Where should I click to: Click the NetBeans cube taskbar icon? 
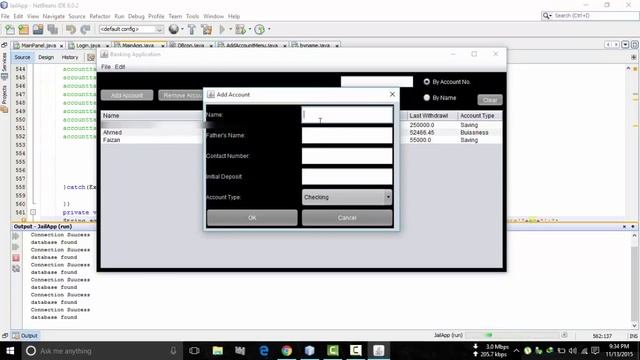309,351
